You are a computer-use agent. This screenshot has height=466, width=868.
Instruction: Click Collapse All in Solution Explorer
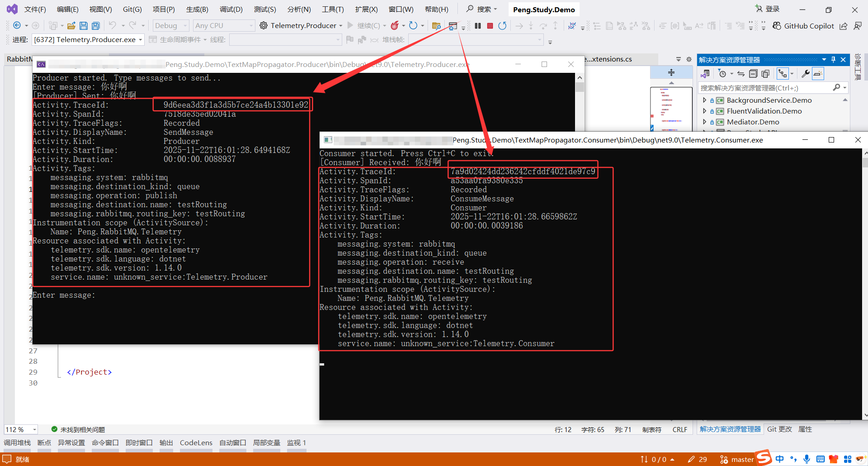[x=753, y=74]
